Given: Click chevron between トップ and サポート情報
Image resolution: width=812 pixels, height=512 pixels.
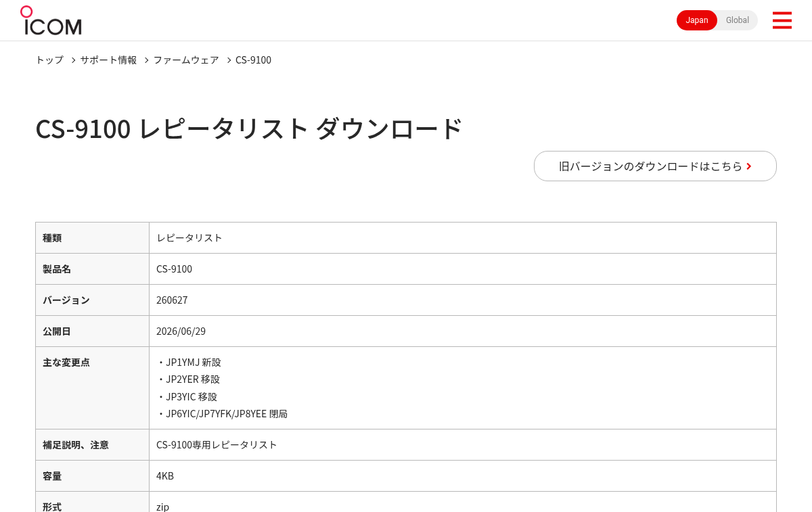Looking at the screenshot, I should point(73,60).
